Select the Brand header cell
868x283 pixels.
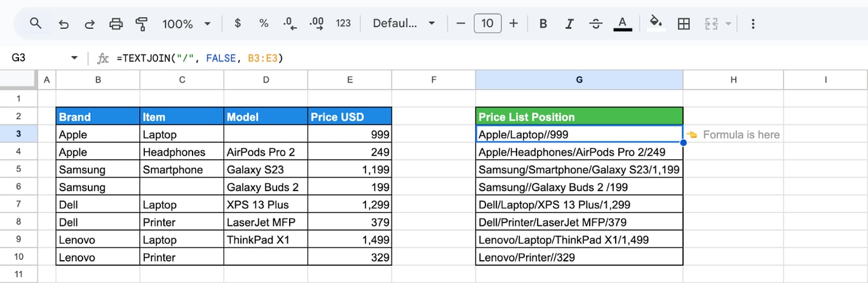point(98,117)
